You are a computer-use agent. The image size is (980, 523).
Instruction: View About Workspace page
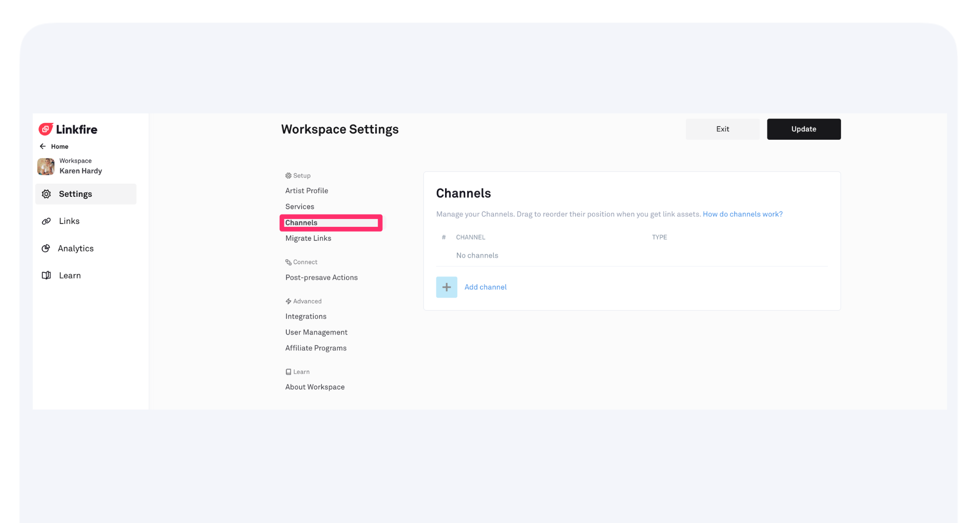coord(314,387)
